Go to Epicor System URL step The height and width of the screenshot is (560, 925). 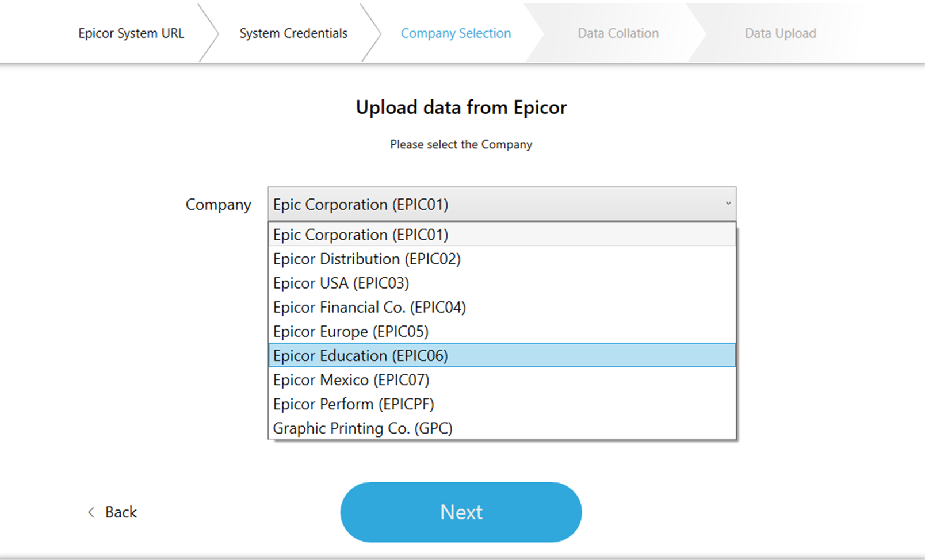tap(131, 33)
